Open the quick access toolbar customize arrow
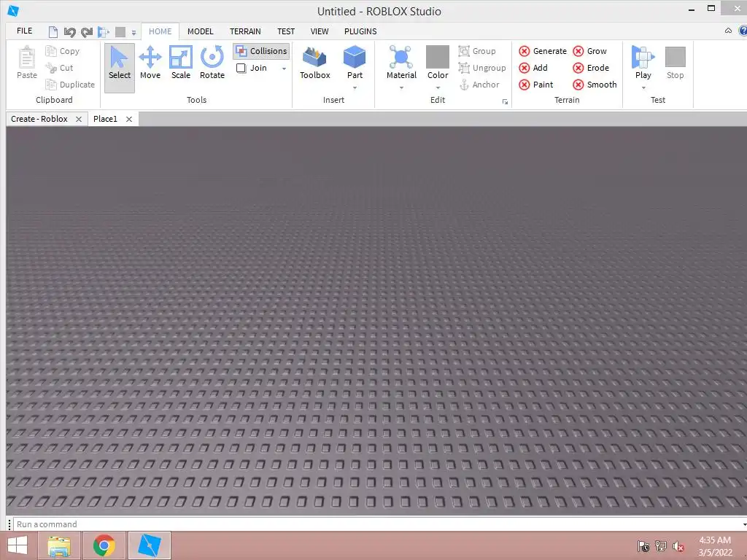Viewport: 747px width, 560px height. [x=134, y=33]
